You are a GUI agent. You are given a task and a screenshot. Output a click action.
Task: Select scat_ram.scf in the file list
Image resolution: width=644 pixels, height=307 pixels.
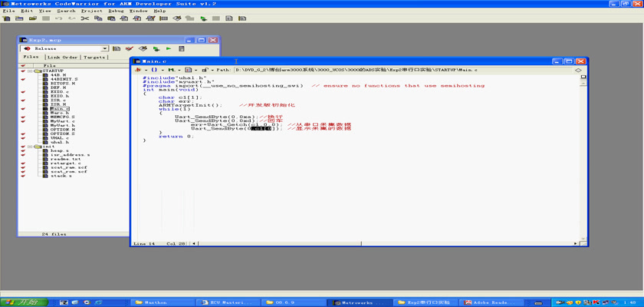click(x=68, y=167)
